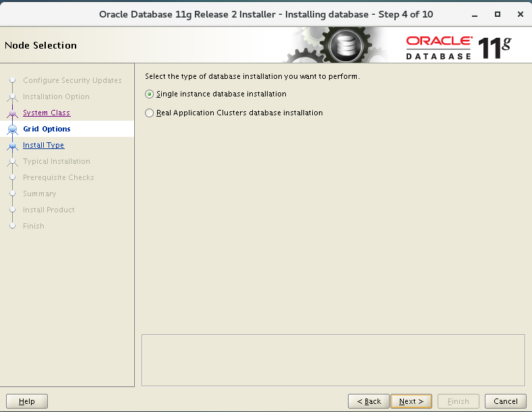Click the Next button
Viewport: 532px width, 412px height.
tap(411, 401)
